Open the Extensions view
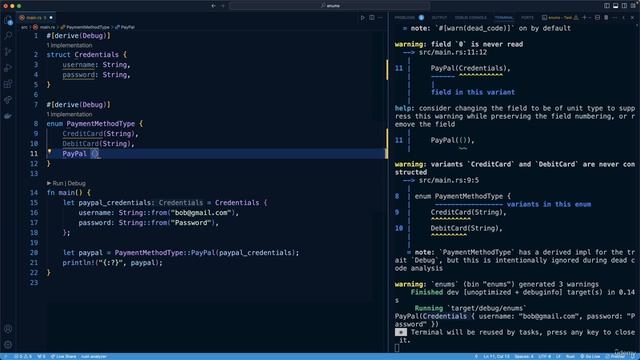The width and height of the screenshot is (640, 360). (x=8, y=84)
